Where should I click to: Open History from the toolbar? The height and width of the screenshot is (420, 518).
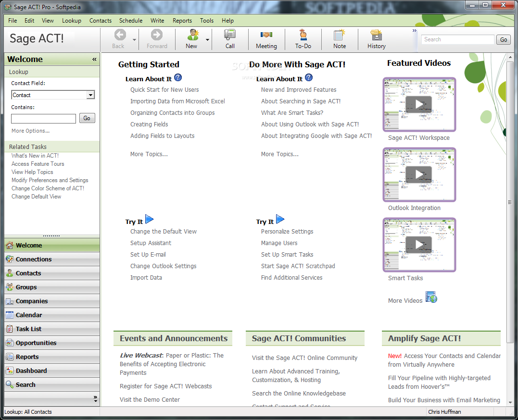[376, 35]
